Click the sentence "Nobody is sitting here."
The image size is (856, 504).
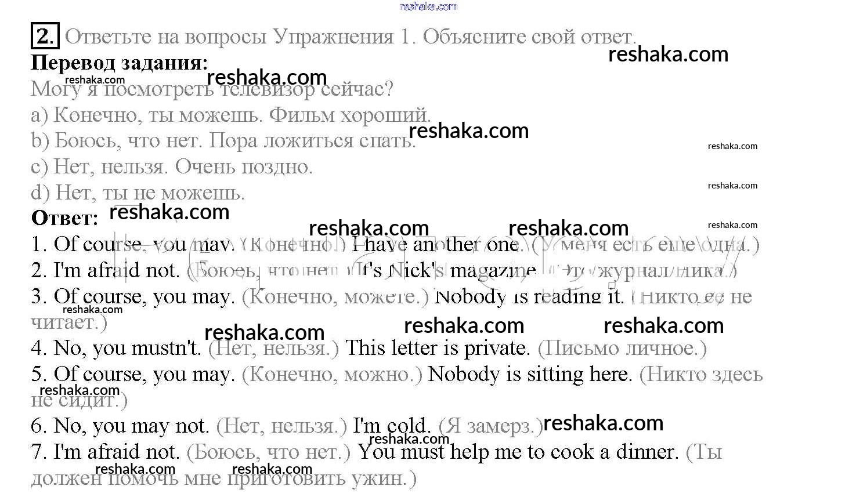529,374
